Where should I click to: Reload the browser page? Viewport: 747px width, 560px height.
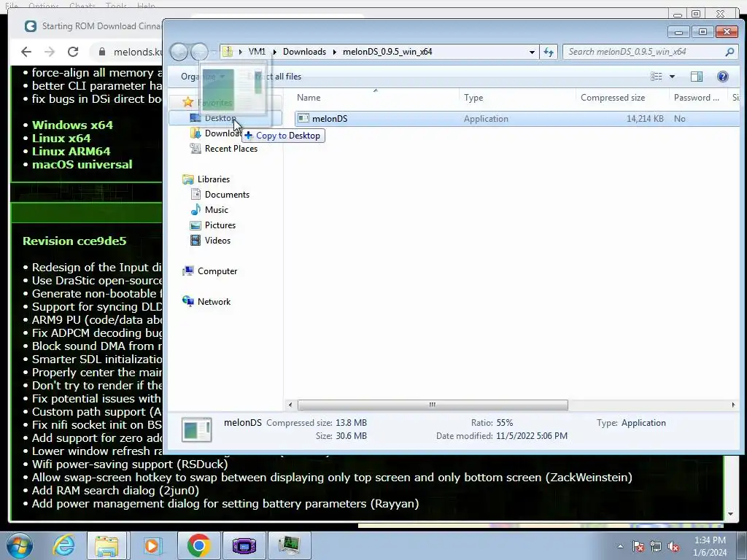coord(73,52)
